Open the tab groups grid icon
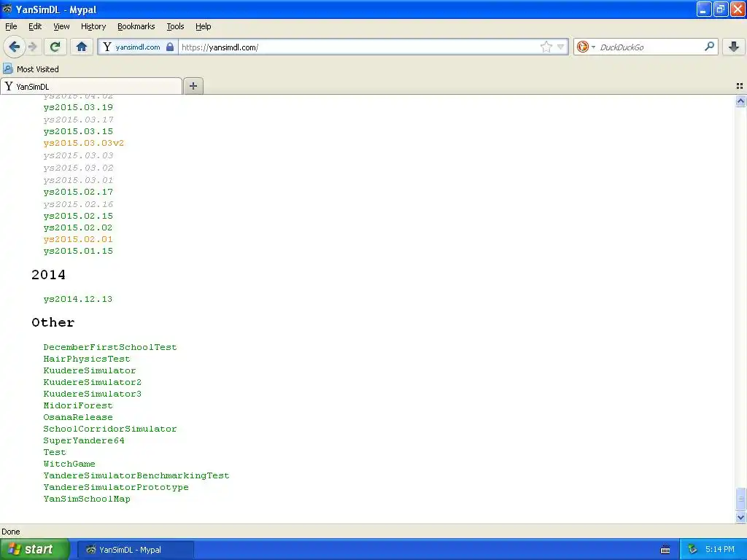This screenshot has width=747, height=560. pos(740,86)
